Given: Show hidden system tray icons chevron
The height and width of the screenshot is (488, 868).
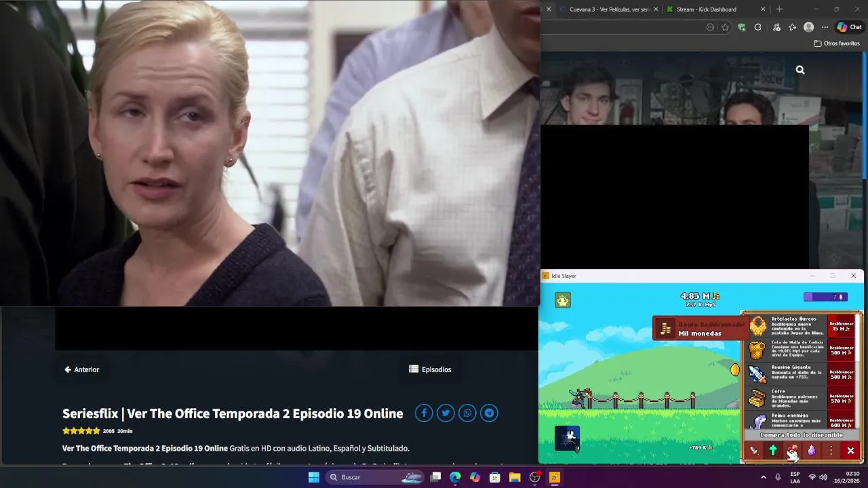Looking at the screenshot, I should pos(763,477).
